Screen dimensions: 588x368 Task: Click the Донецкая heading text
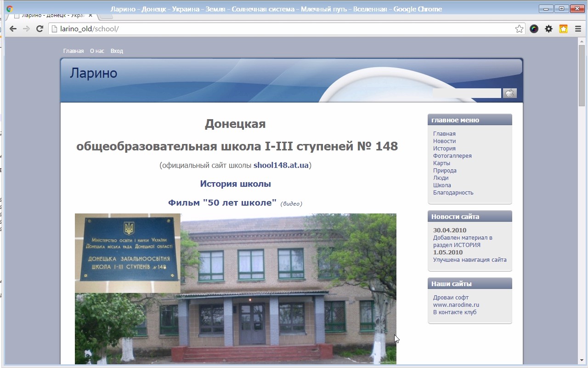click(235, 124)
